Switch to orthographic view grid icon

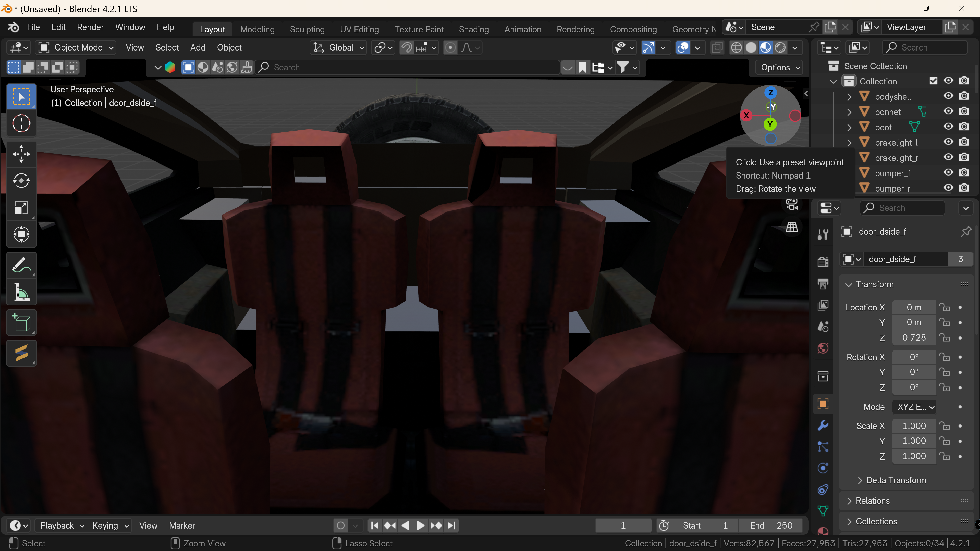792,227
